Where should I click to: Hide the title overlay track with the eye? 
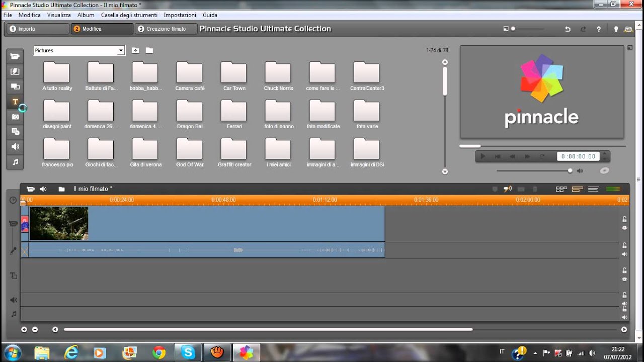(624, 279)
